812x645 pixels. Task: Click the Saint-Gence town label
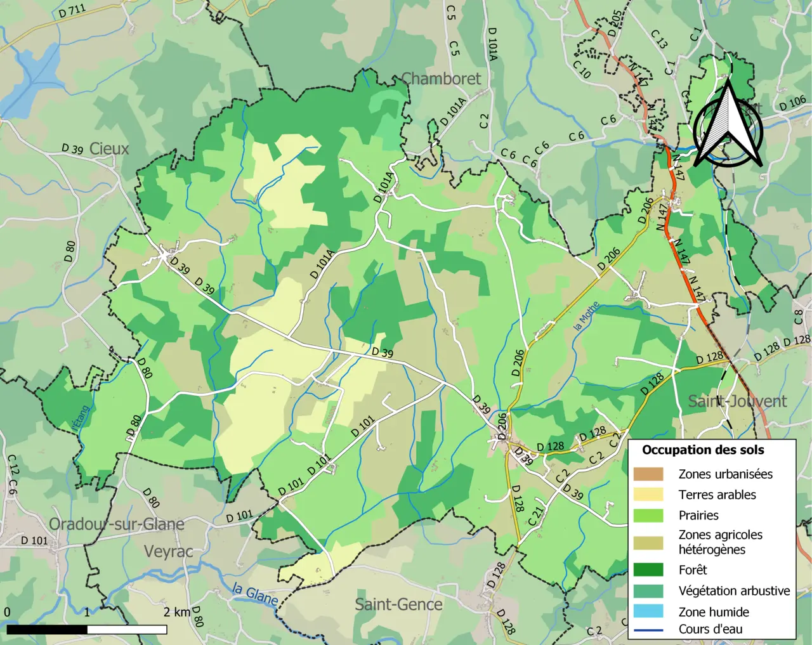point(398,604)
